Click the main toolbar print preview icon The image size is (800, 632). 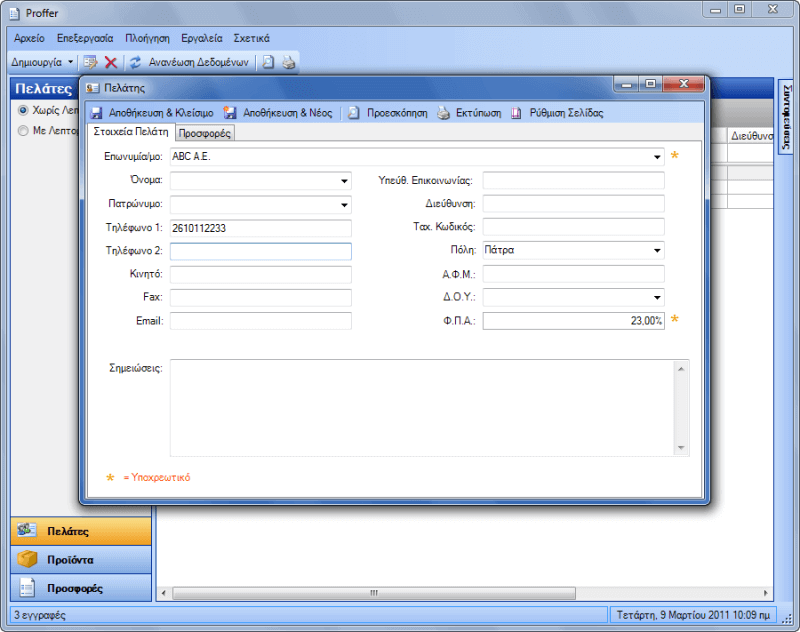click(268, 62)
